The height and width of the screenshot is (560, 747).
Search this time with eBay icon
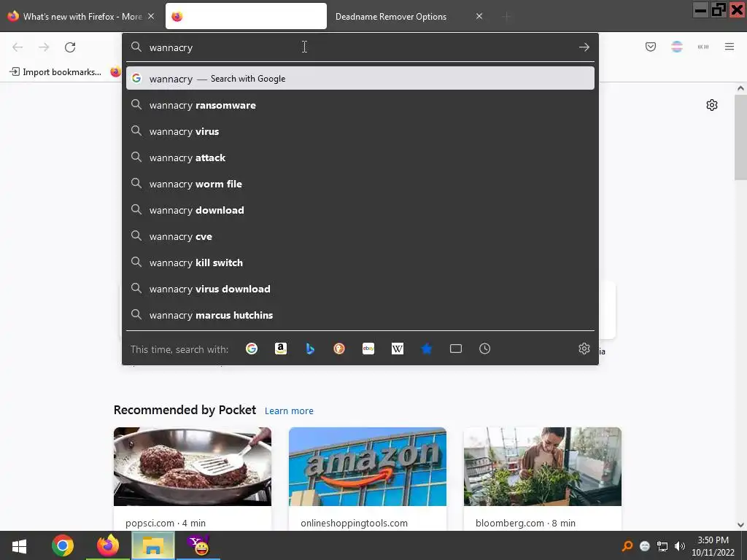pos(368,349)
